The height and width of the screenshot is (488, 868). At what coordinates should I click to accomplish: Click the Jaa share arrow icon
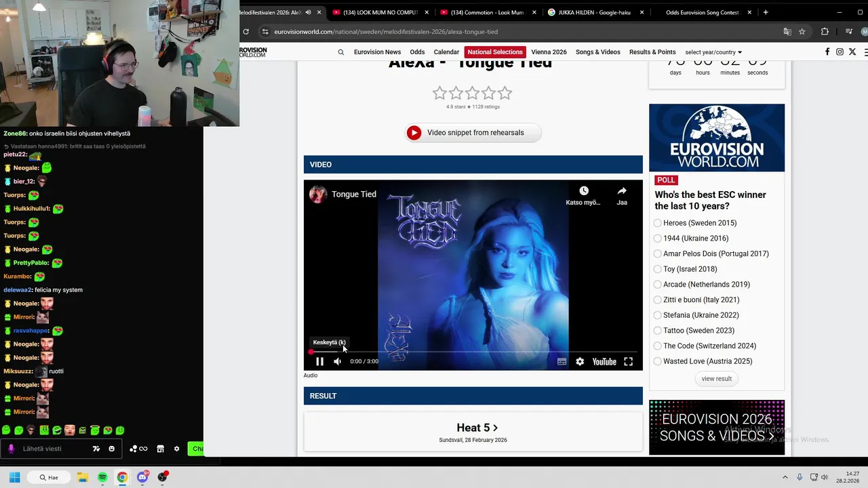[622, 191]
